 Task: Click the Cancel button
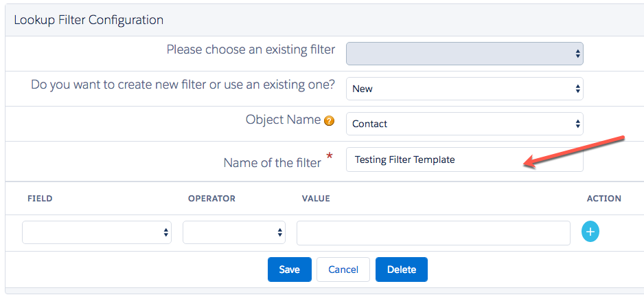click(x=343, y=269)
